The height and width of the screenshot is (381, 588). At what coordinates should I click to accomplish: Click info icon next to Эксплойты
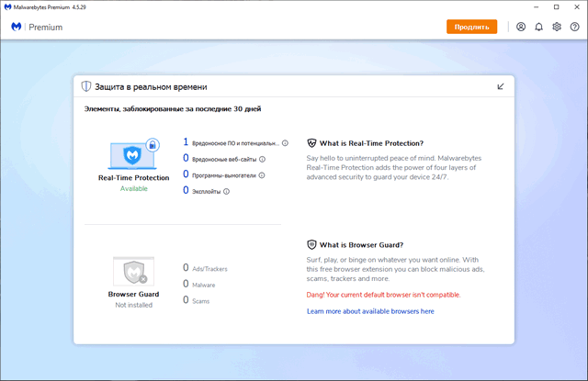[x=226, y=191]
